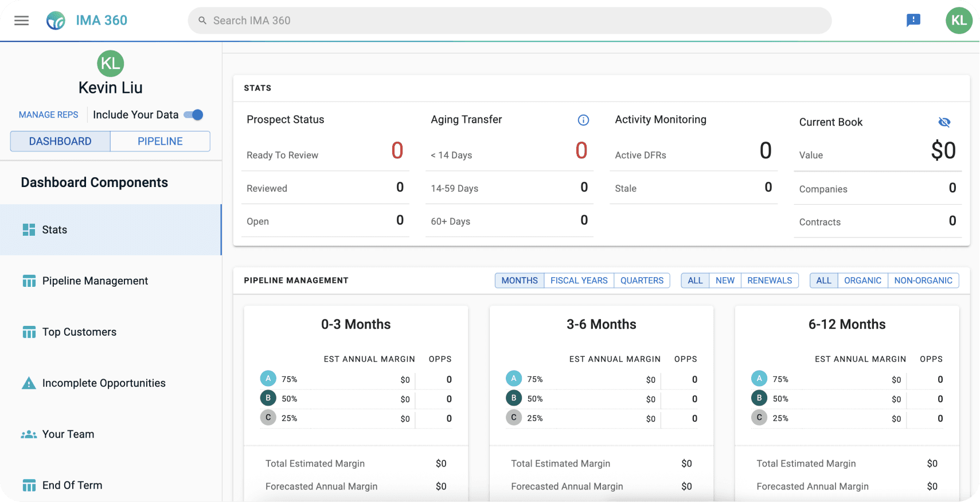The height and width of the screenshot is (502, 980).
Task: Click the IMA 360 leaf logo
Action: coord(56,21)
